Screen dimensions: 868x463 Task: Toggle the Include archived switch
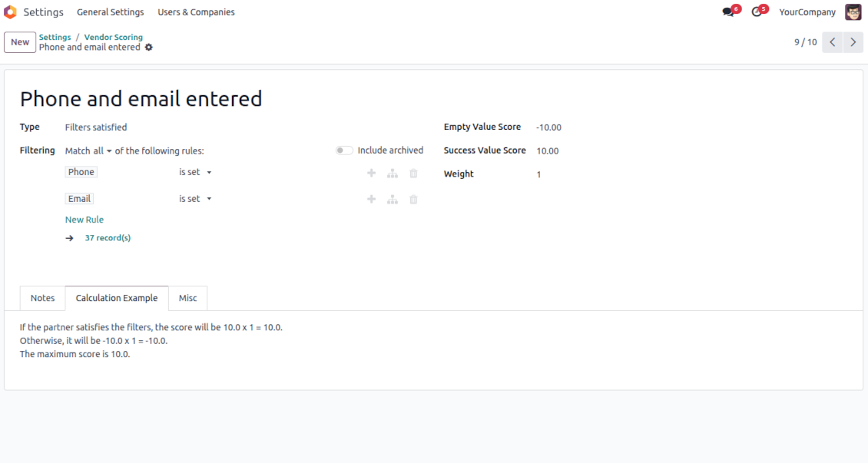pos(344,150)
